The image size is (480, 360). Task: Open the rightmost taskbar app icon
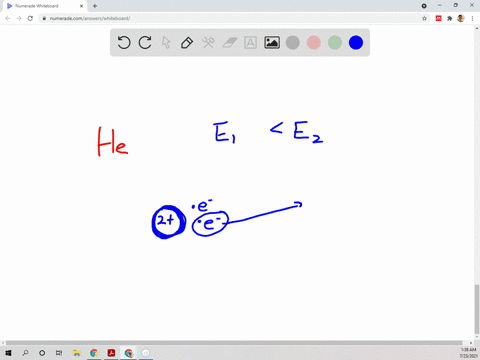pyautogui.click(x=146, y=353)
